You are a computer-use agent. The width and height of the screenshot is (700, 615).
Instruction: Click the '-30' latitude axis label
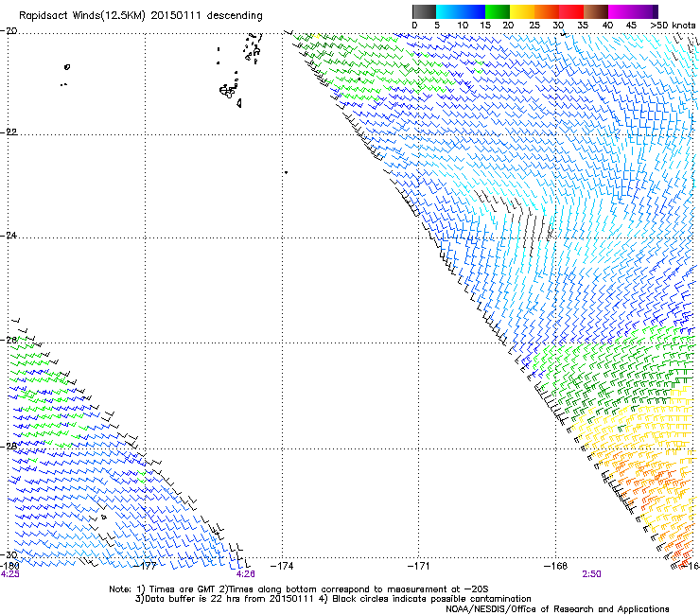click(9, 554)
